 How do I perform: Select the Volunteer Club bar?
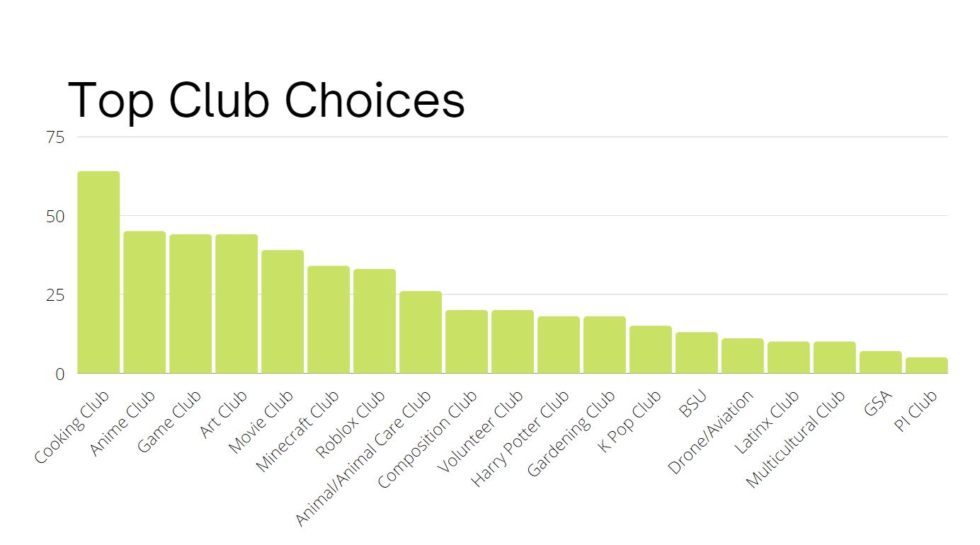[x=513, y=342]
